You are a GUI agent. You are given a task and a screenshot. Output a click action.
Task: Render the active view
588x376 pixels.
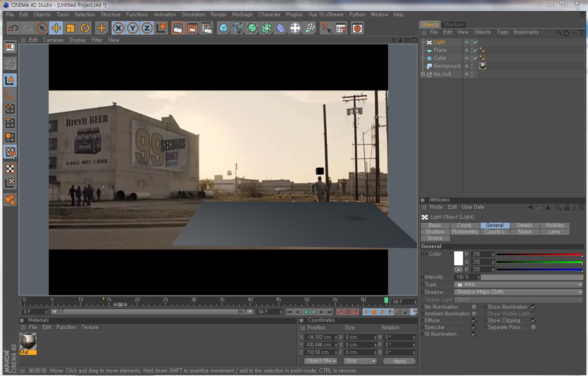(178, 28)
